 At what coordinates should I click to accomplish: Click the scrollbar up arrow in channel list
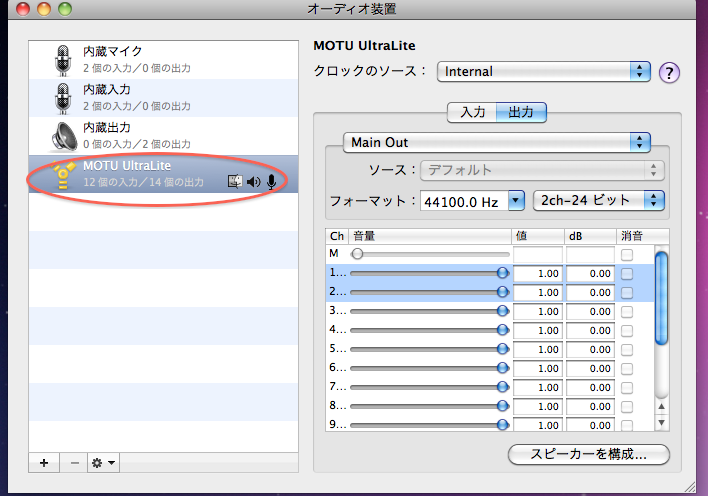661,407
